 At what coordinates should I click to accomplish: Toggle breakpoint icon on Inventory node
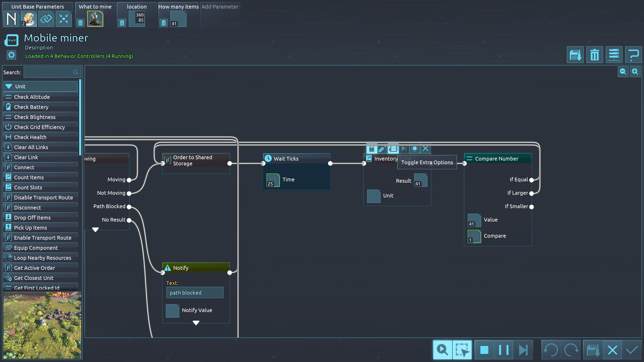pyautogui.click(x=415, y=149)
